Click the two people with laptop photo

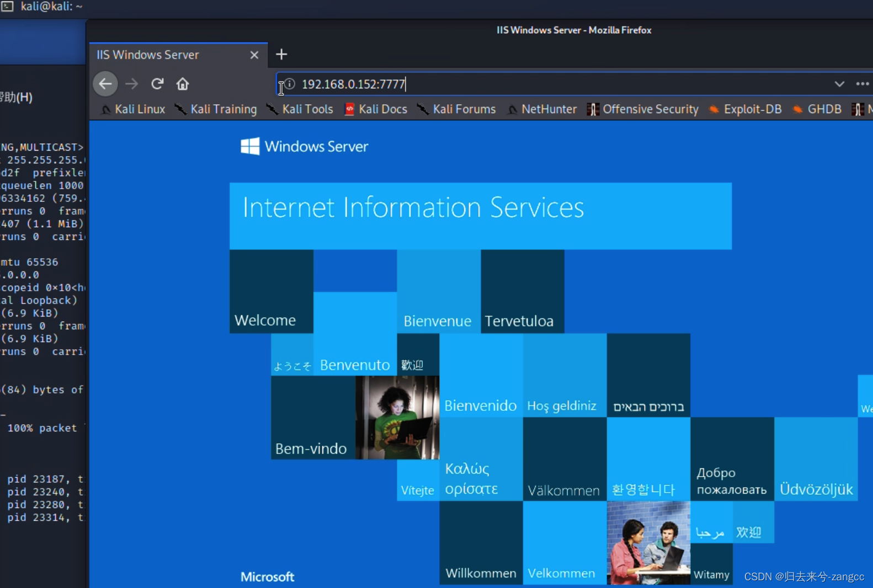click(x=648, y=543)
